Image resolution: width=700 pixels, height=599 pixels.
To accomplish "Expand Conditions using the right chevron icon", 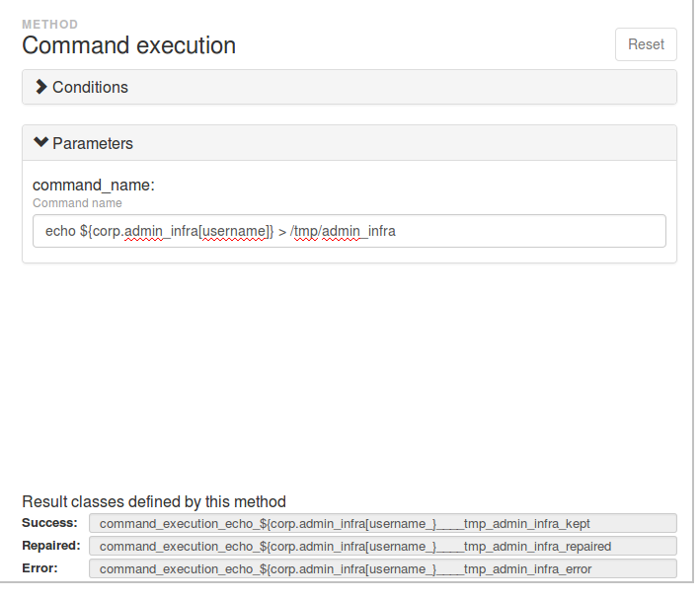I will coord(41,87).
